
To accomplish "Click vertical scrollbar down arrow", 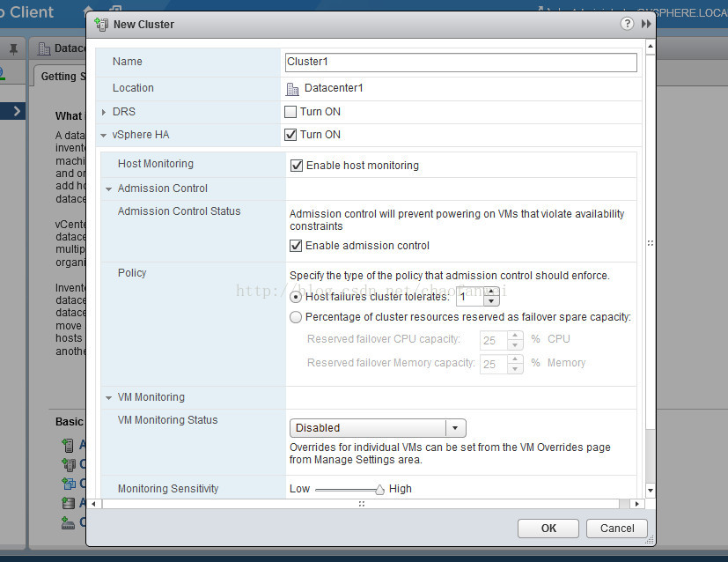I will [x=651, y=490].
